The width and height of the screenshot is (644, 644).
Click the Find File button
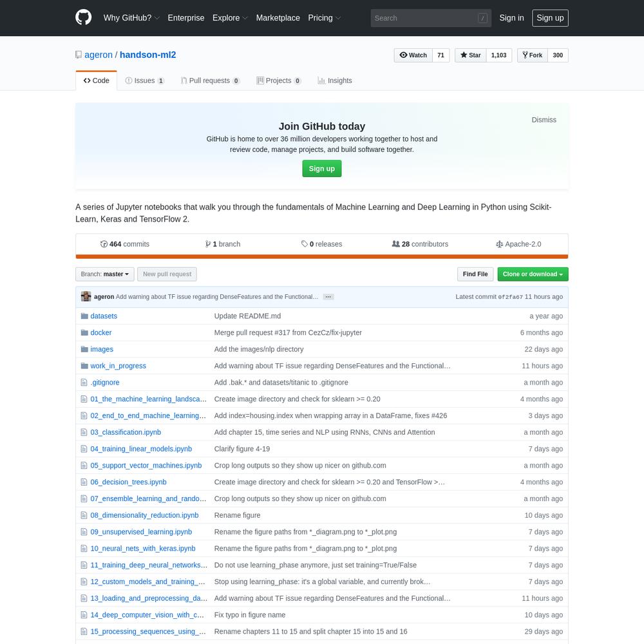[x=475, y=274]
